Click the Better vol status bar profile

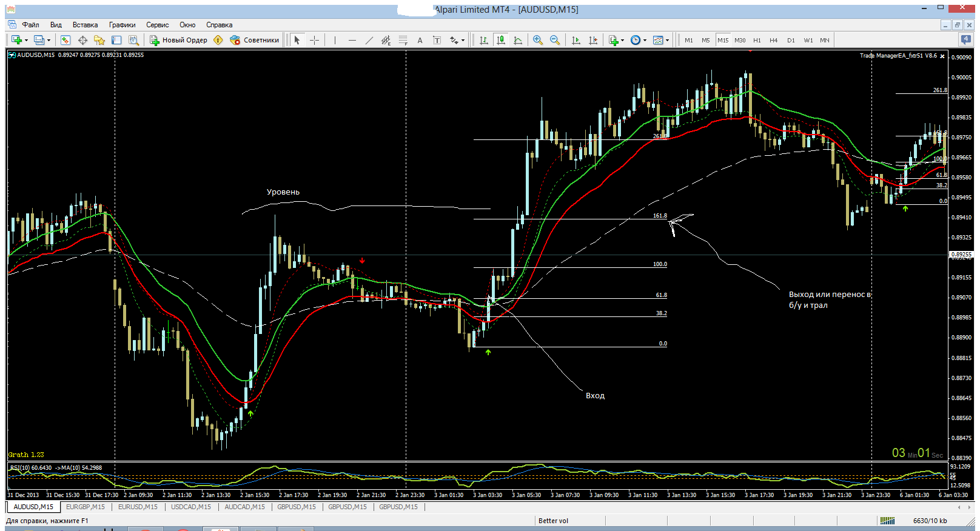[x=553, y=521]
